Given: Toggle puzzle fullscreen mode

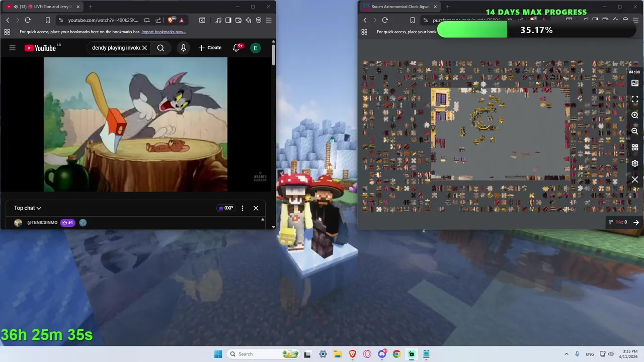Looking at the screenshot, I should [635, 99].
